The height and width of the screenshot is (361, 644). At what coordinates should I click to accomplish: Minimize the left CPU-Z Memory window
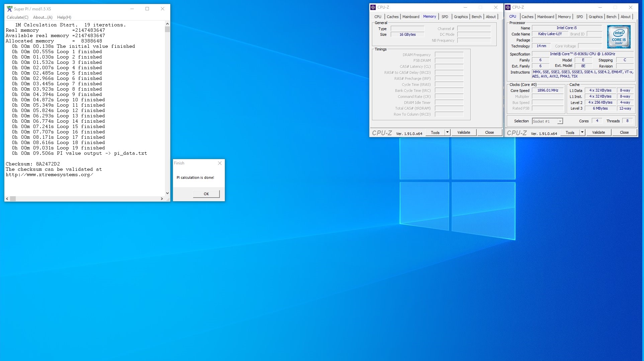point(465,7)
